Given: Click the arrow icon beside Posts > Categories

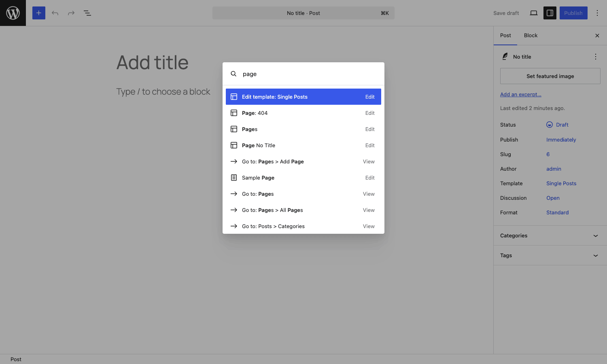Looking at the screenshot, I should (234, 226).
